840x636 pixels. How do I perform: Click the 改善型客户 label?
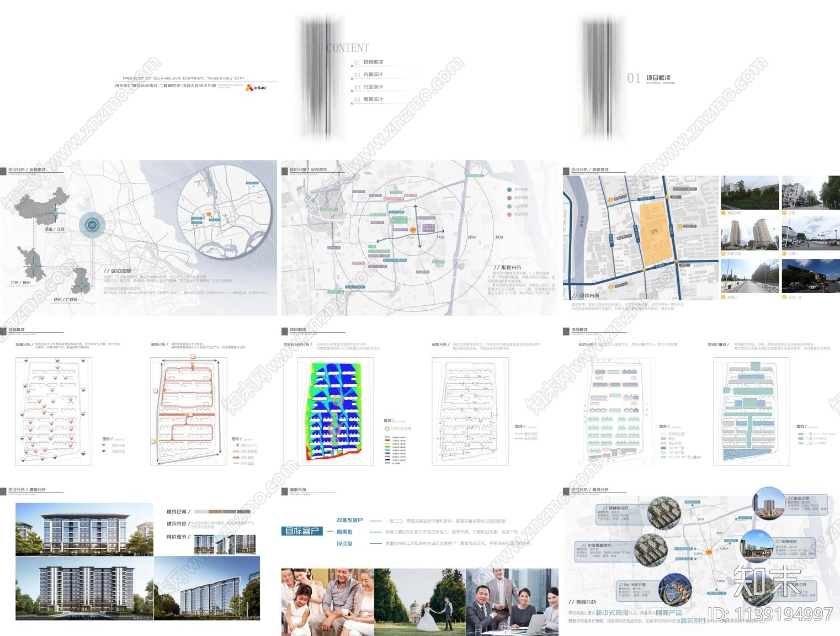pos(350,520)
